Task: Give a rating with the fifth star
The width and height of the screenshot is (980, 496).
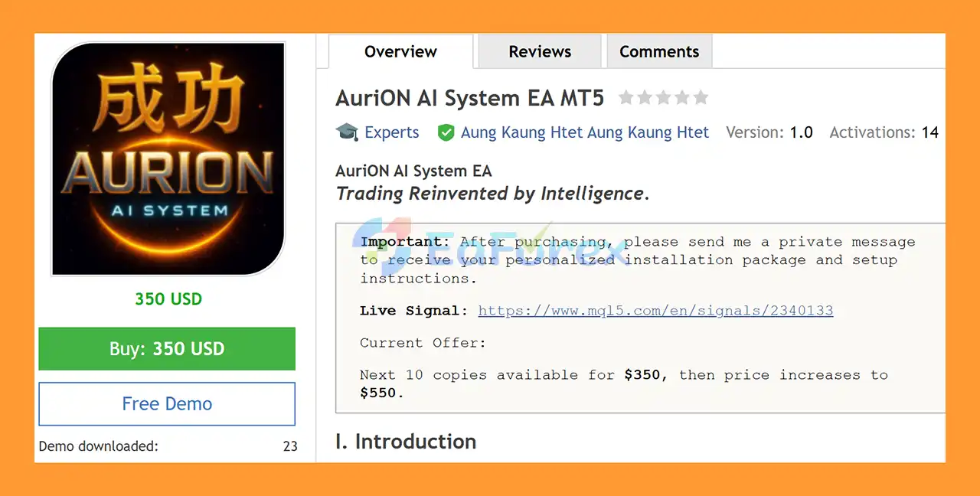Action: tap(700, 98)
